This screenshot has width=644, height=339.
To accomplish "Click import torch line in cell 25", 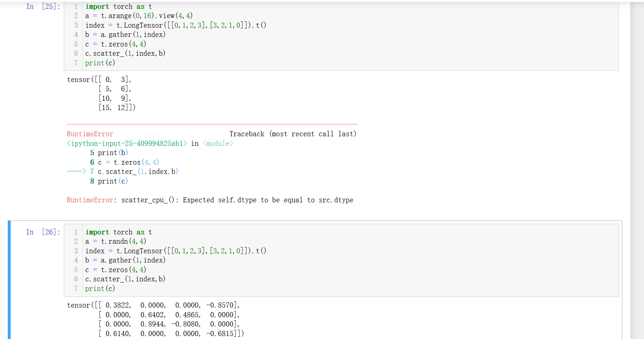I will (x=118, y=7).
